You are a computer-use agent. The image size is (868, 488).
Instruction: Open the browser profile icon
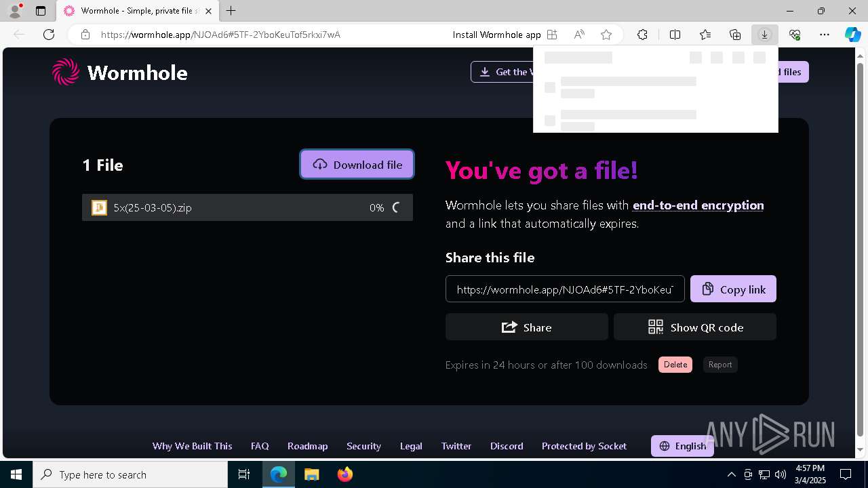[x=14, y=11]
